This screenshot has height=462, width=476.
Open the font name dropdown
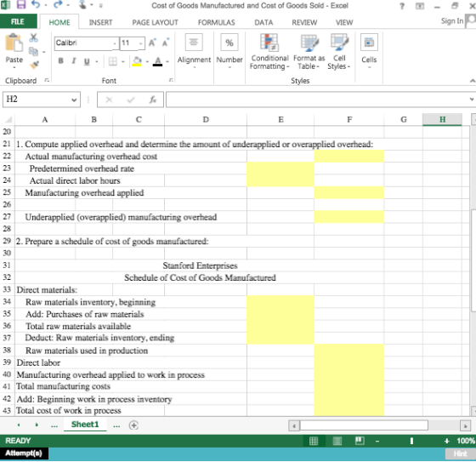pos(115,43)
